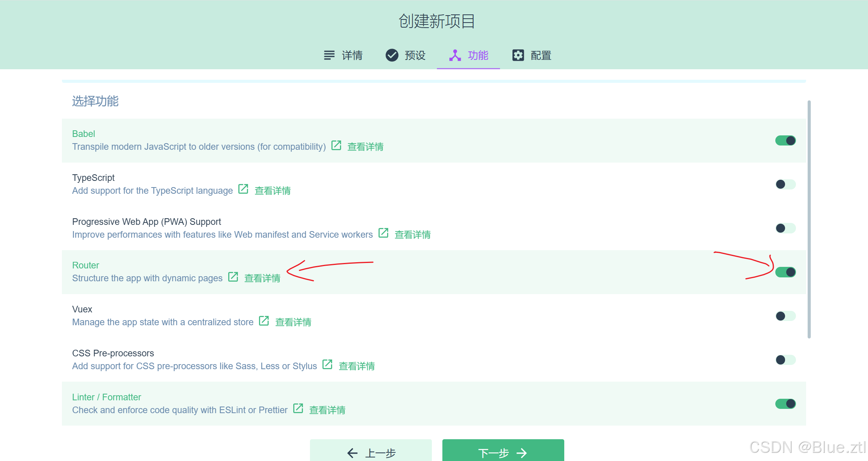Screen dimensions: 868x461
Task: Open PWA Support external link icon
Action: point(383,233)
